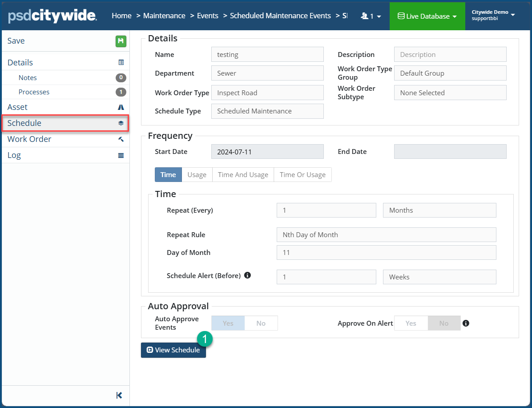Click the empty End Date field
Image resolution: width=532 pixels, height=408 pixels.
coord(450,152)
